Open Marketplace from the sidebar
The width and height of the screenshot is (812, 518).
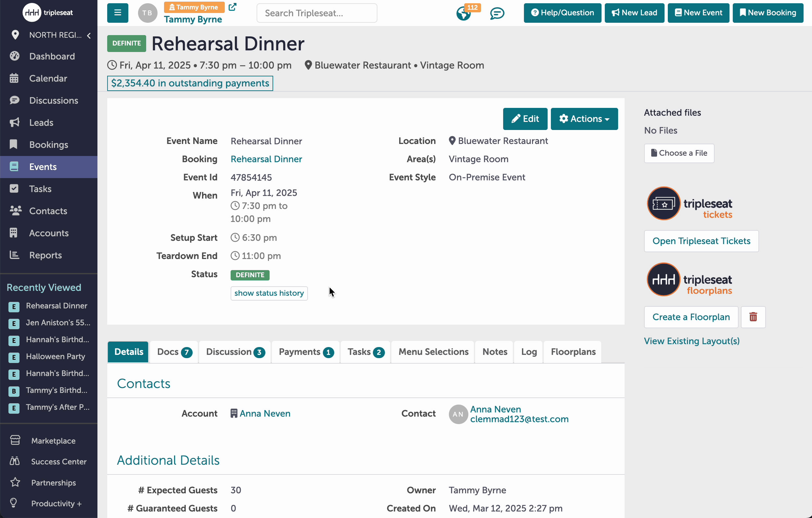pyautogui.click(x=53, y=441)
